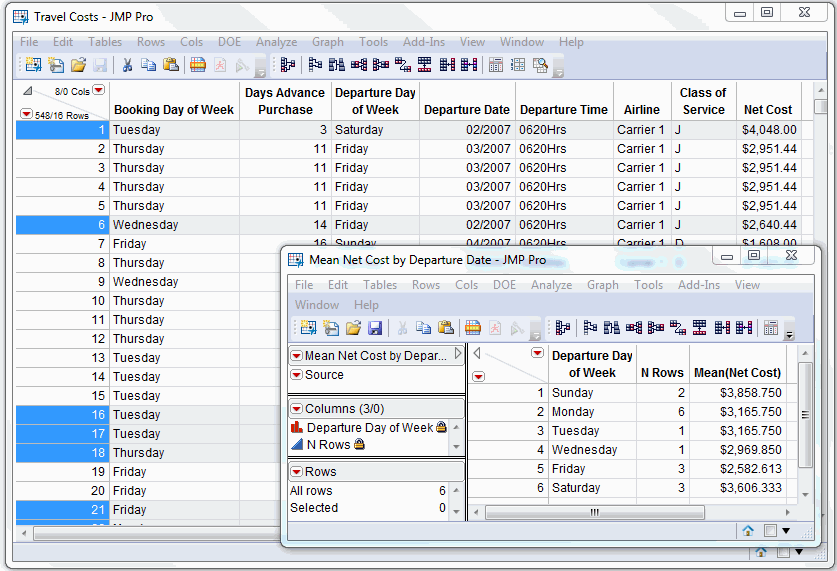Click the scissors Cut icon in Travel Costs toolbar
This screenshot has width=837, height=571.
127,65
